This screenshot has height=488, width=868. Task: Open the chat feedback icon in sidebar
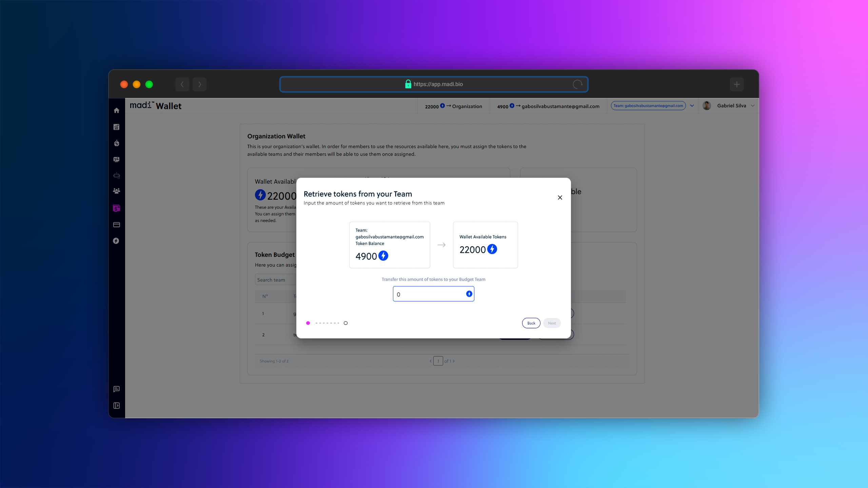(x=116, y=389)
